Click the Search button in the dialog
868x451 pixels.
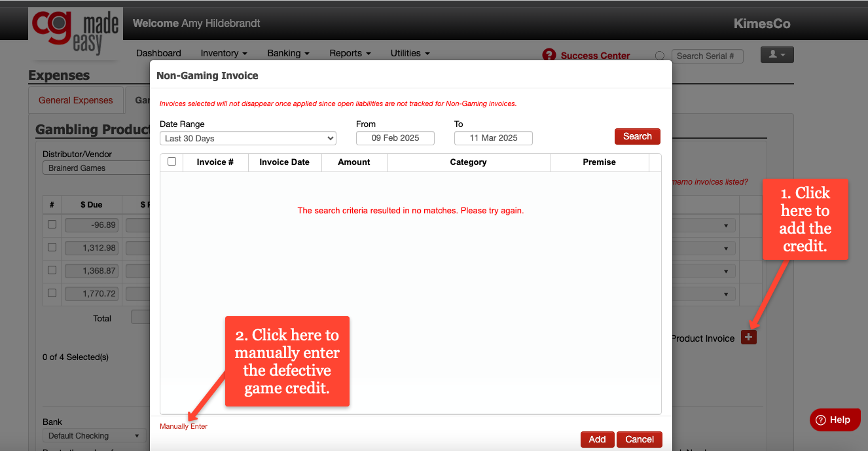point(637,136)
